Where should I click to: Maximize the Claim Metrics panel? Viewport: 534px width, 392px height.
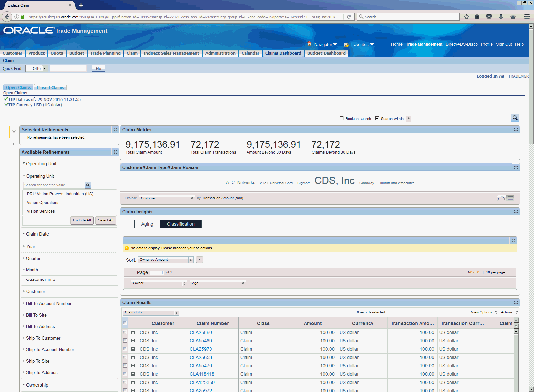tap(516, 130)
